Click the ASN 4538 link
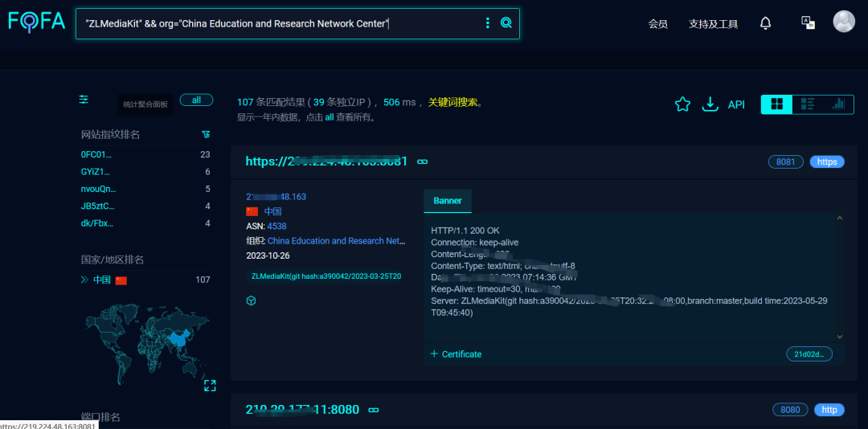 point(276,227)
